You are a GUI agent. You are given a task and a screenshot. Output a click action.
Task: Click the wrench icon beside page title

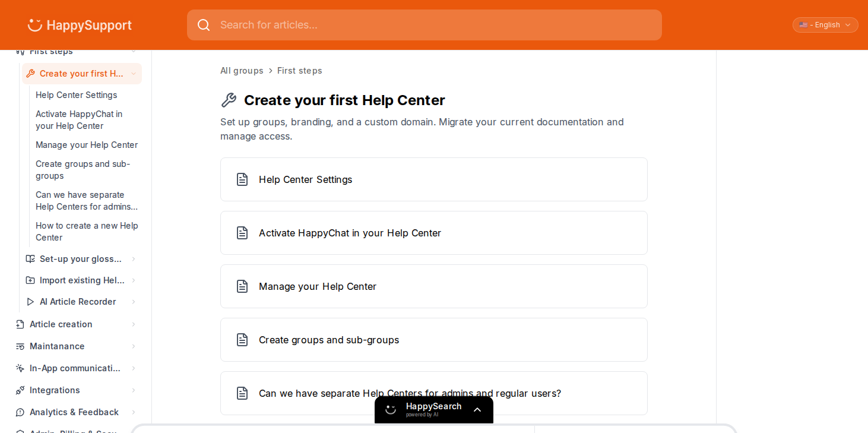coord(229,100)
